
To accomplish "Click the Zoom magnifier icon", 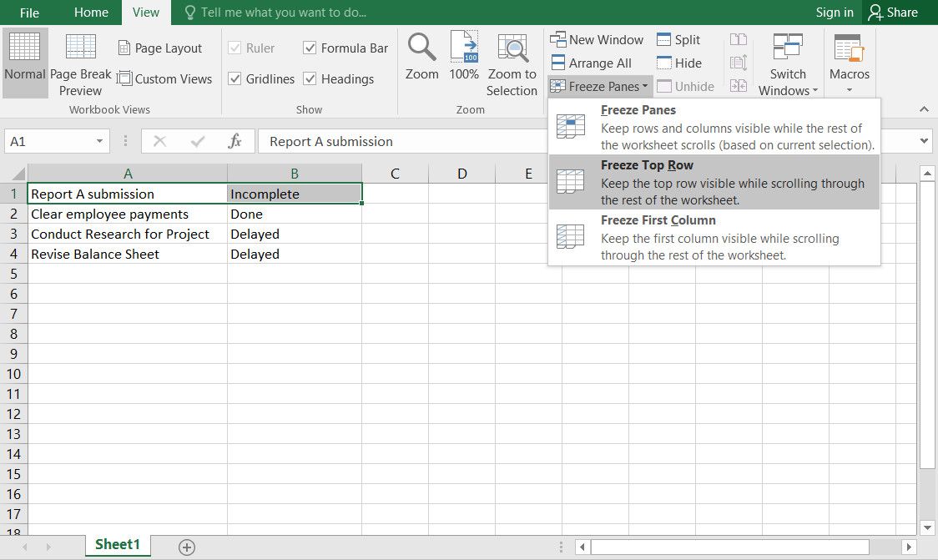I will pos(421,48).
